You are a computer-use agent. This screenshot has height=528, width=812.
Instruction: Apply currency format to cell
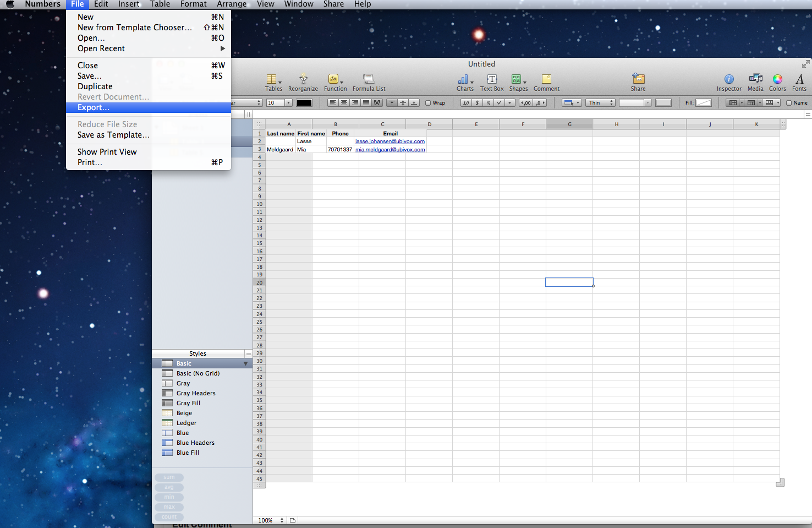click(477, 103)
